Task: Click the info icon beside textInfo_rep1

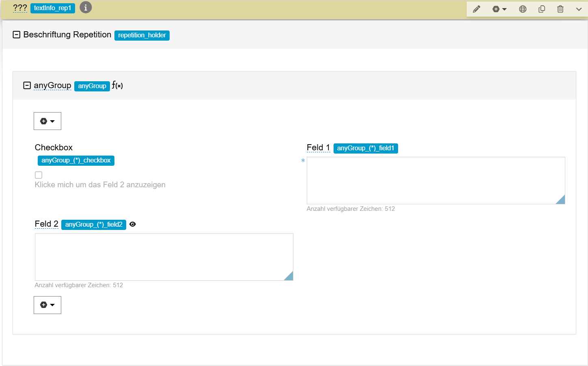Action: pyautogui.click(x=86, y=8)
